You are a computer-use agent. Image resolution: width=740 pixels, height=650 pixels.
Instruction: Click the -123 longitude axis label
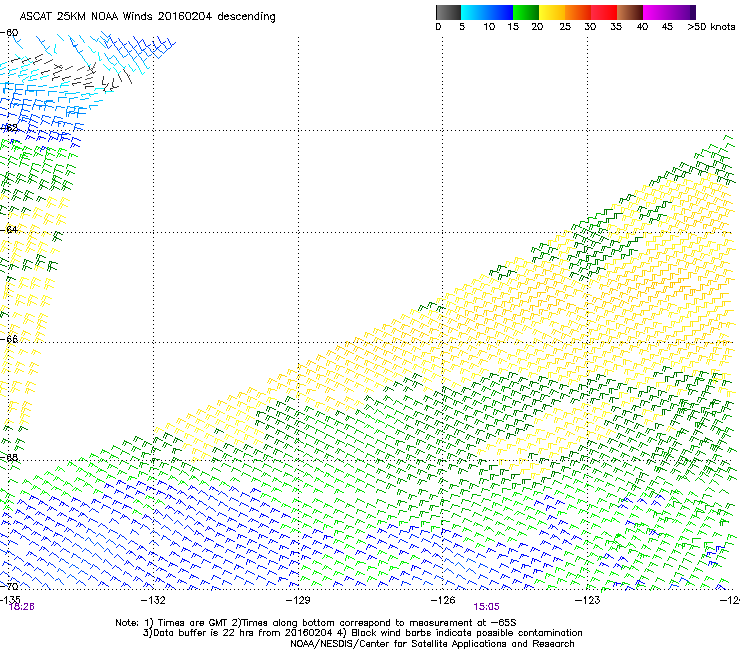pos(588,600)
